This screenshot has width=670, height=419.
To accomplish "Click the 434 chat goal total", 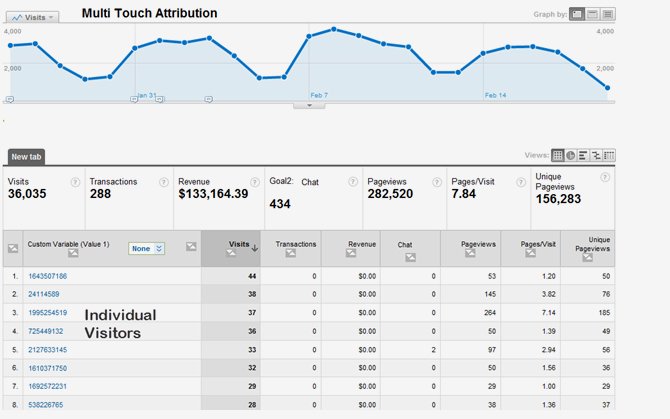I will [x=280, y=204].
